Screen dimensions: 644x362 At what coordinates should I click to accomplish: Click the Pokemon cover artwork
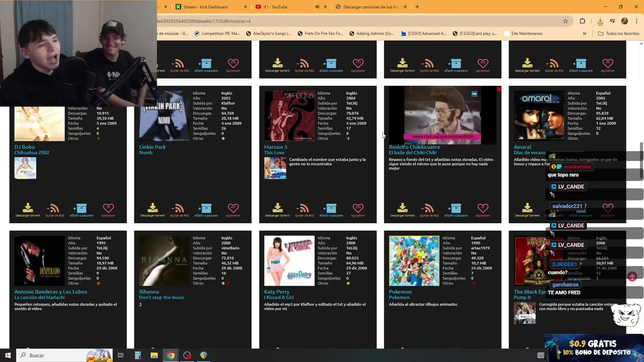tap(414, 261)
